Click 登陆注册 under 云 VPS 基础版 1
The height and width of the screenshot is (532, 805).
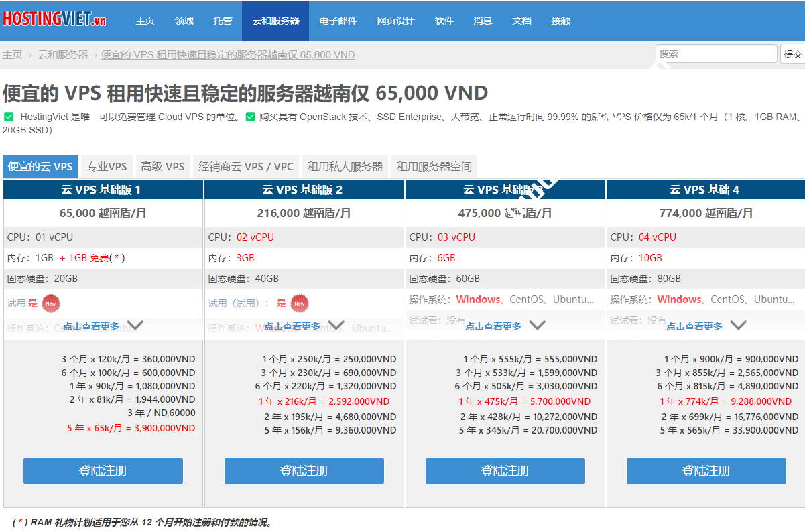point(103,470)
